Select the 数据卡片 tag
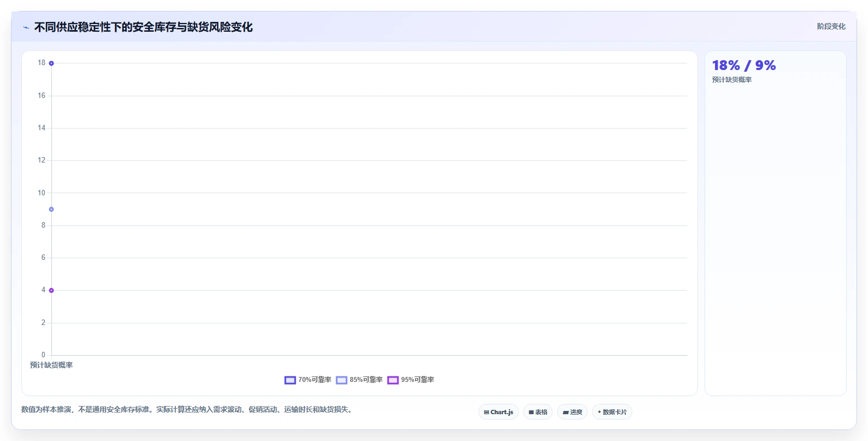The width and height of the screenshot is (868, 441). click(612, 412)
